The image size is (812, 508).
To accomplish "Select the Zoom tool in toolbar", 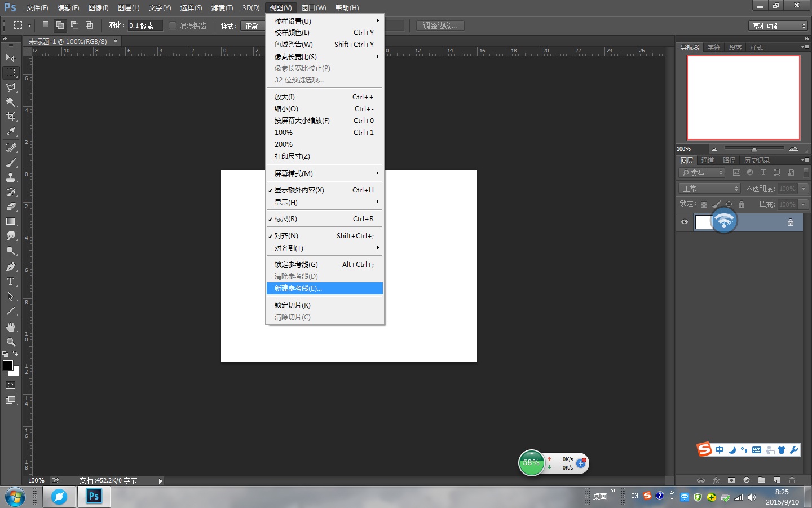I will tap(11, 342).
